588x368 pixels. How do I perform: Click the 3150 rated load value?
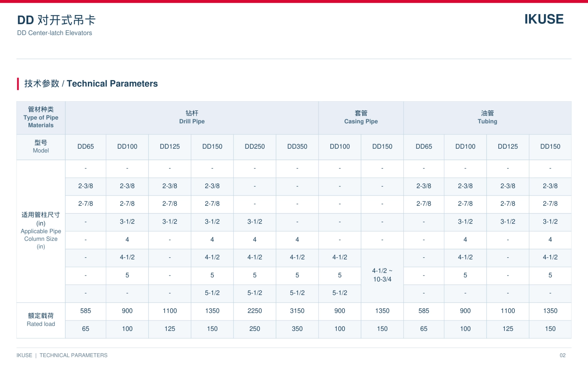click(x=297, y=311)
